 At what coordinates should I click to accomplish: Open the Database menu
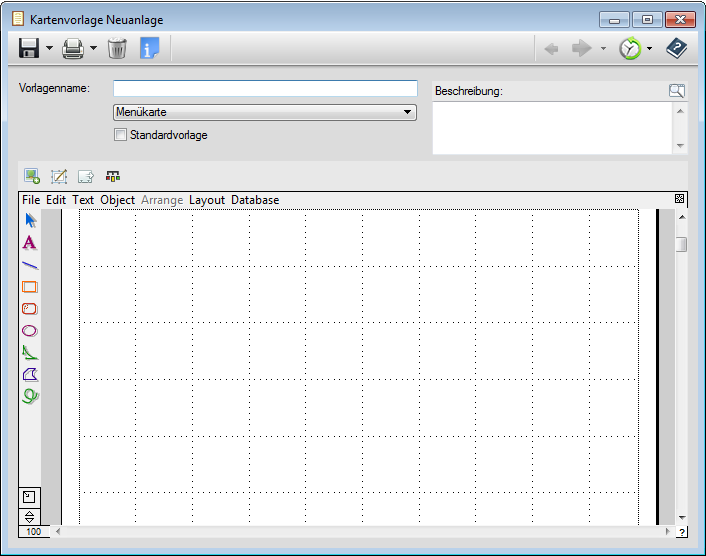tap(255, 200)
